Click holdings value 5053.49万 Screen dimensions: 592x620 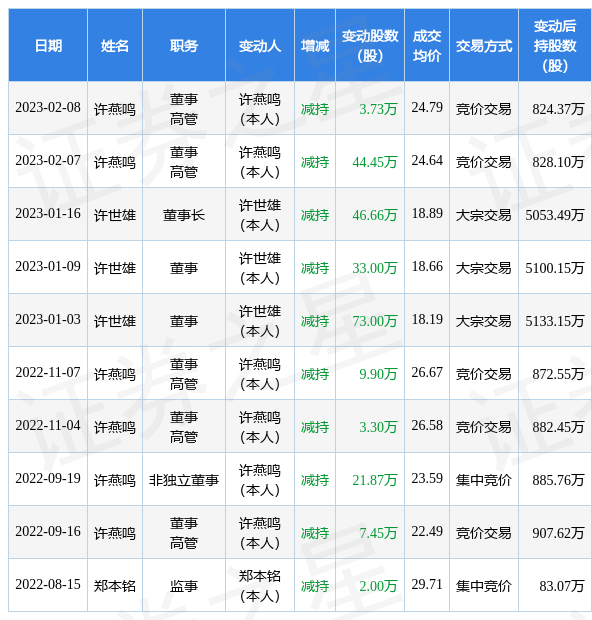pyautogui.click(x=555, y=215)
